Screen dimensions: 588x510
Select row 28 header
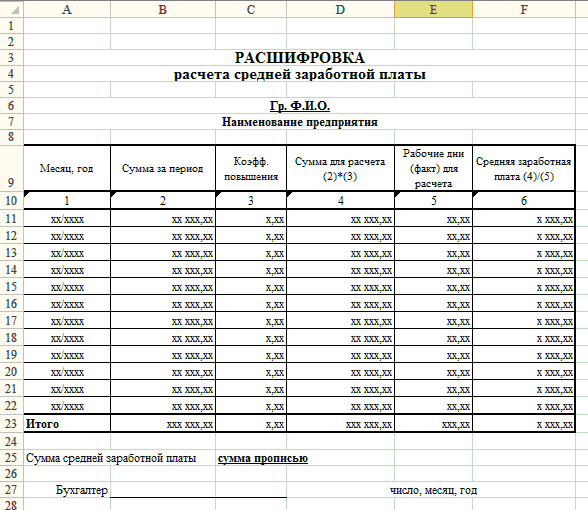(12, 504)
